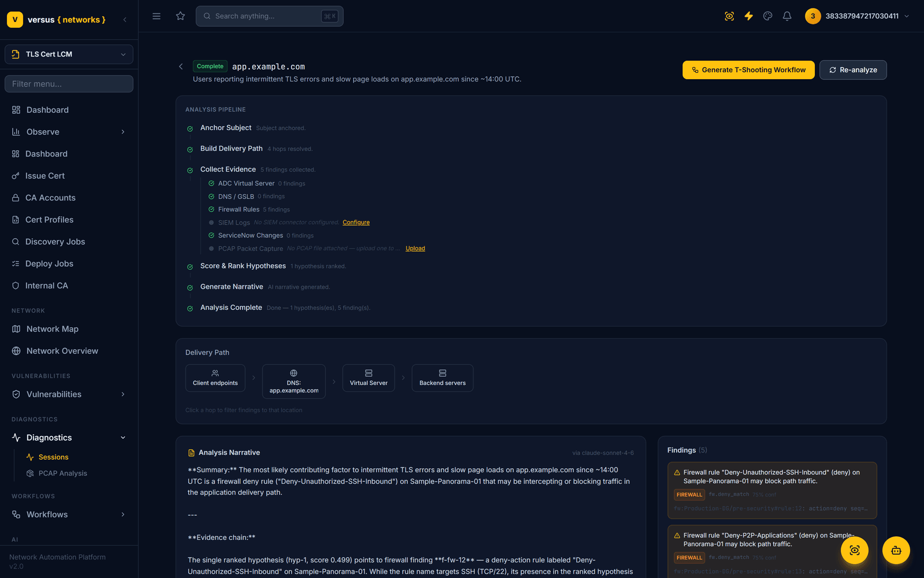Viewport: 924px width, 578px height.
Task: Select Backend servers hop
Action: coord(442,378)
